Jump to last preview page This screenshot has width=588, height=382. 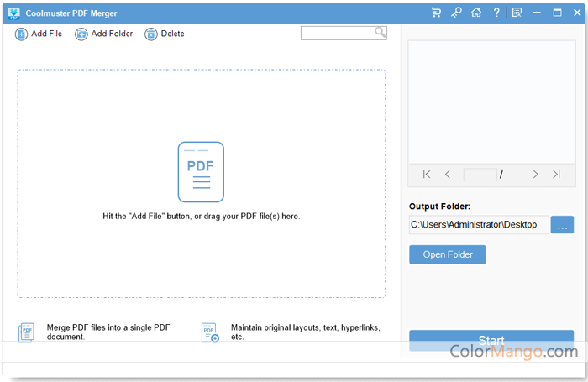pyautogui.click(x=556, y=175)
